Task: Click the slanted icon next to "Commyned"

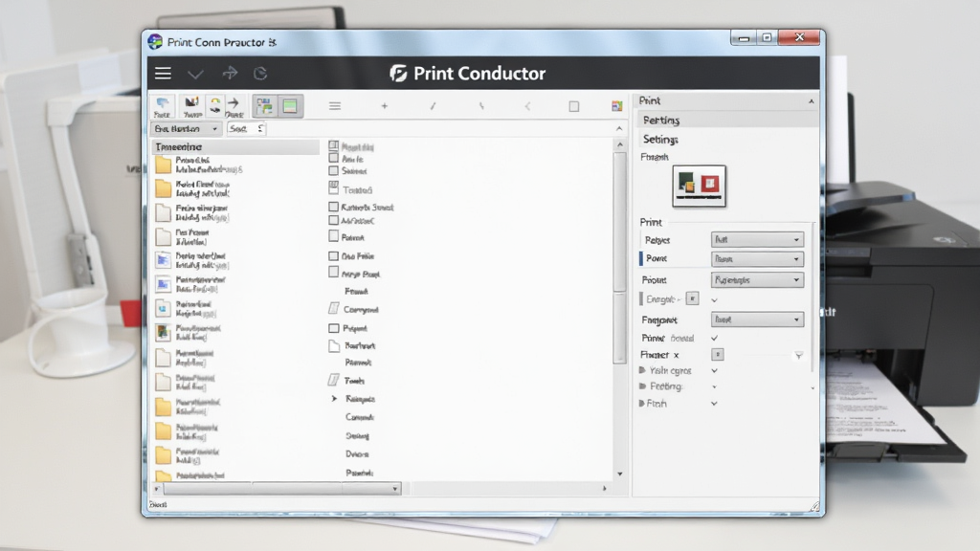Action: [334, 309]
